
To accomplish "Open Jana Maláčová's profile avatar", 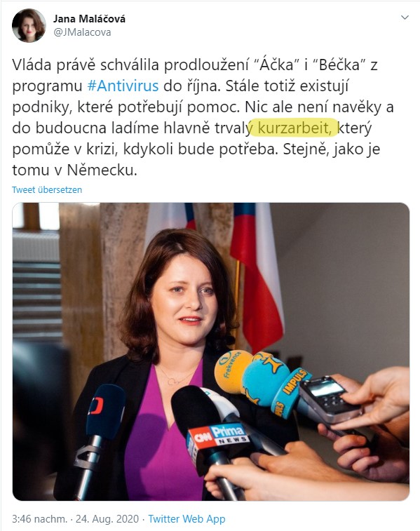I will pyautogui.click(x=29, y=25).
